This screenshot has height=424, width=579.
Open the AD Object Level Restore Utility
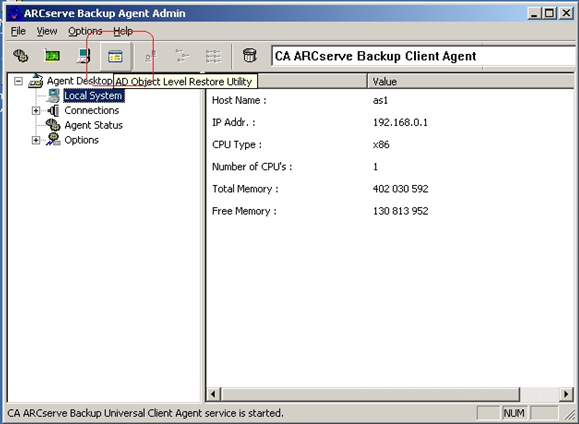(x=115, y=57)
